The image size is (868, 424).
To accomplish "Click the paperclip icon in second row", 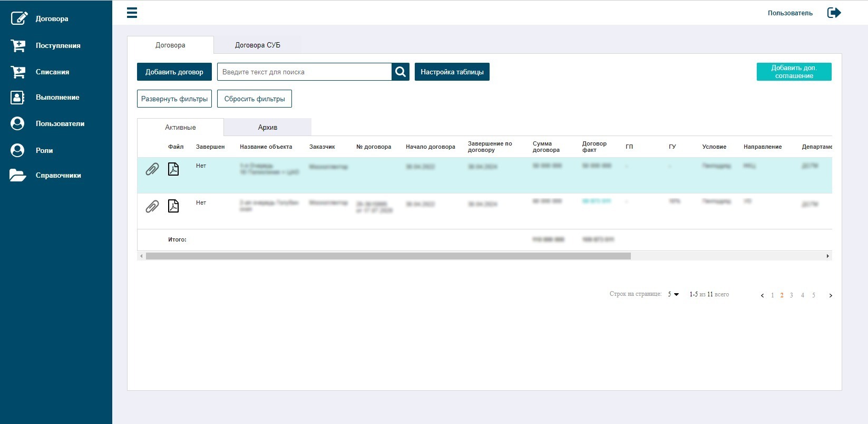I will click(x=152, y=206).
